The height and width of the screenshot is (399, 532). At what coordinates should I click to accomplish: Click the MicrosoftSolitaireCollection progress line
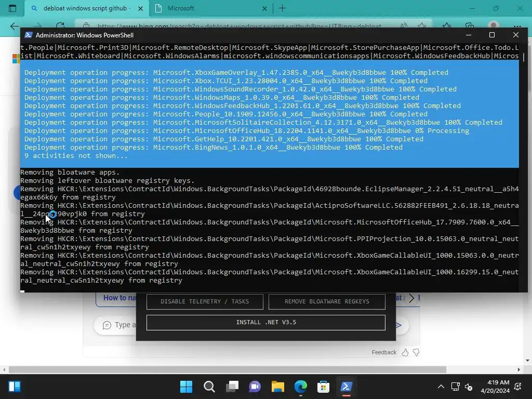[x=263, y=123]
